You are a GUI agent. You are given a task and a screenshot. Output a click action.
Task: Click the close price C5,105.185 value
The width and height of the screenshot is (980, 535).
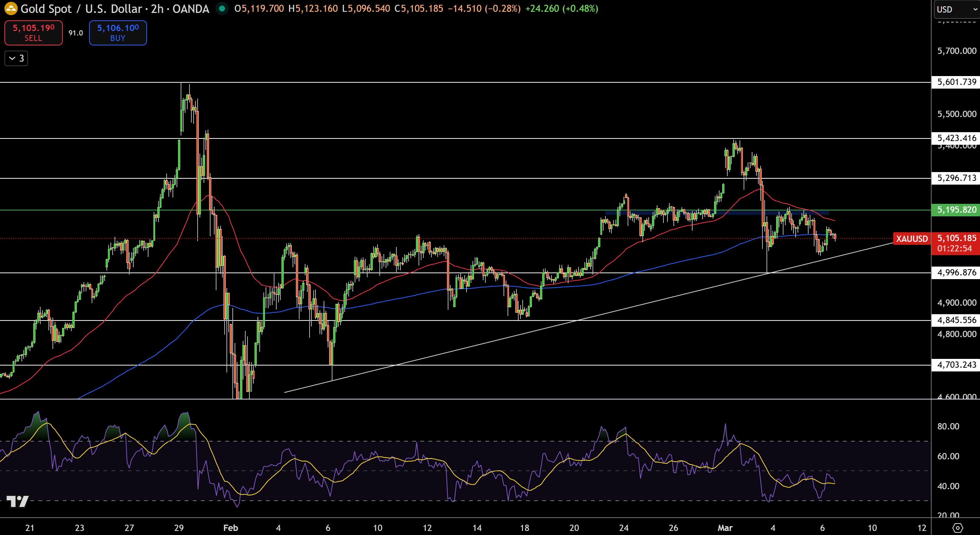(x=419, y=9)
